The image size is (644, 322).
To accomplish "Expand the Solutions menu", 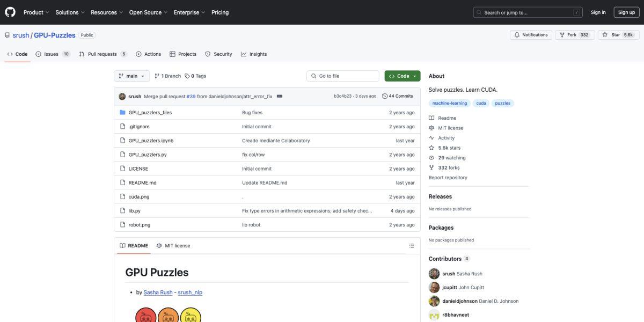I will tap(70, 12).
